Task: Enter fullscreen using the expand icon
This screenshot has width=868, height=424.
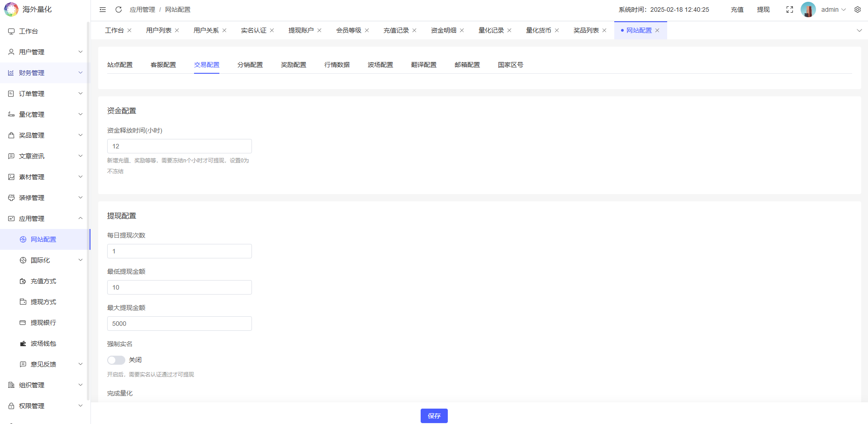Action: pyautogui.click(x=789, y=9)
